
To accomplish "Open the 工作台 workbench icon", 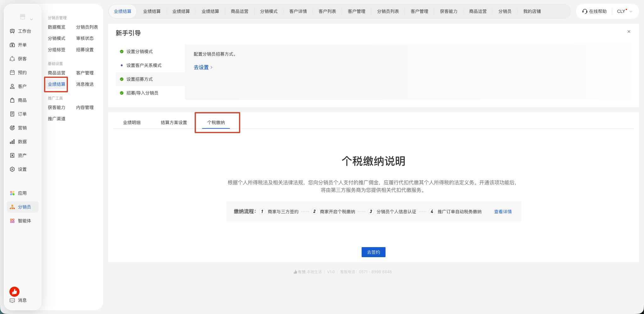I will [12, 31].
